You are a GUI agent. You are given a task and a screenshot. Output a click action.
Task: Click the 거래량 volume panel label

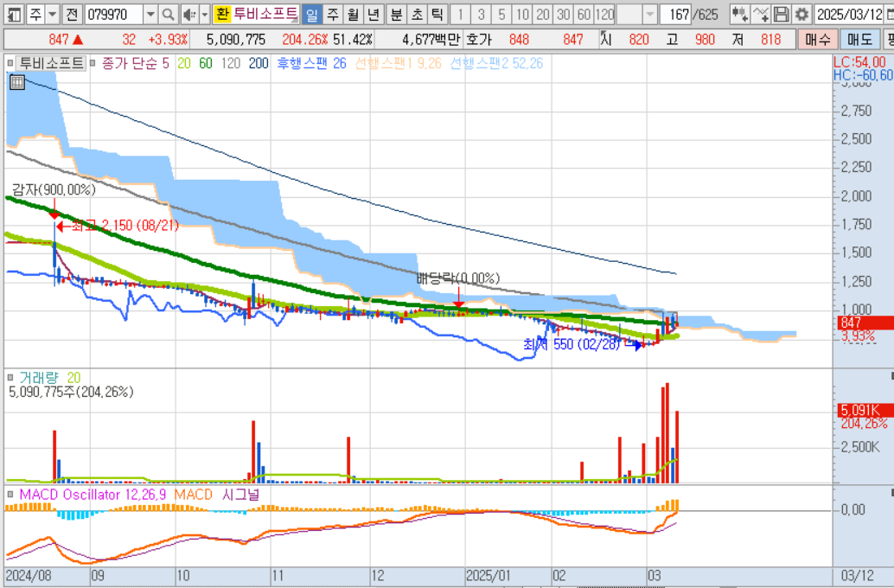[38, 378]
